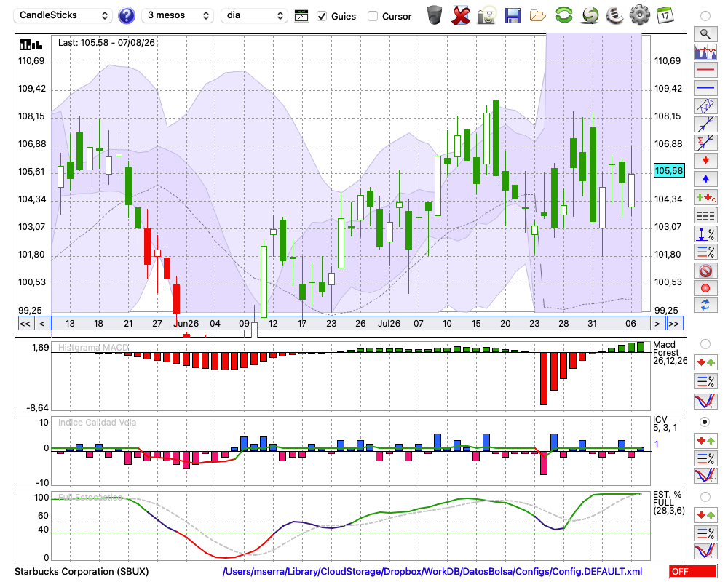This screenshot has width=728, height=582.
Task: Click the 'Macd Forest 26,12,26' label
Action: [669, 353]
